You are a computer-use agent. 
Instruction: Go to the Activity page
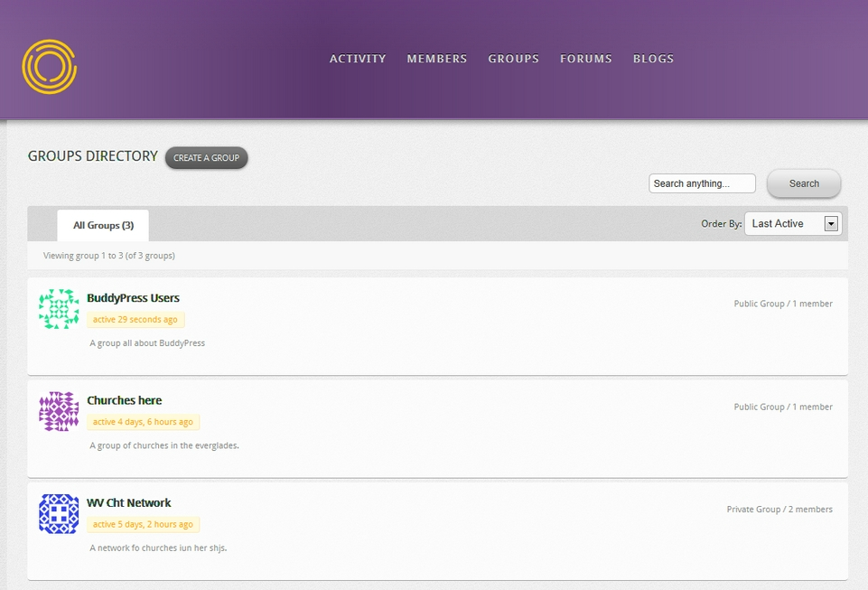point(358,59)
